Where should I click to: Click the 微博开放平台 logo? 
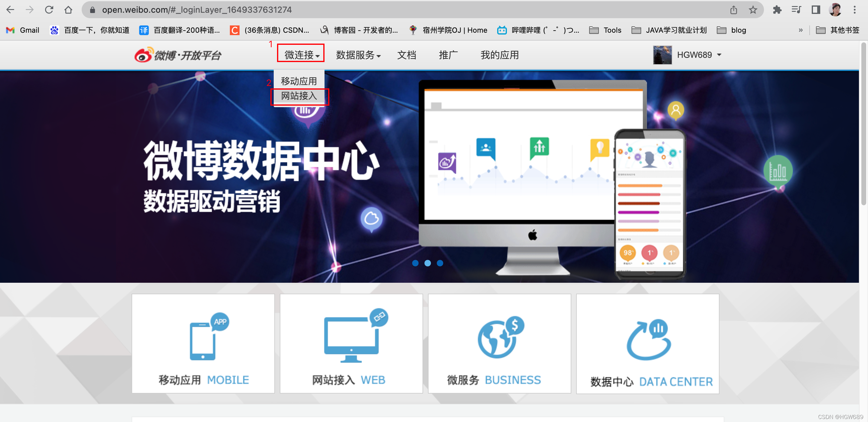coord(178,55)
